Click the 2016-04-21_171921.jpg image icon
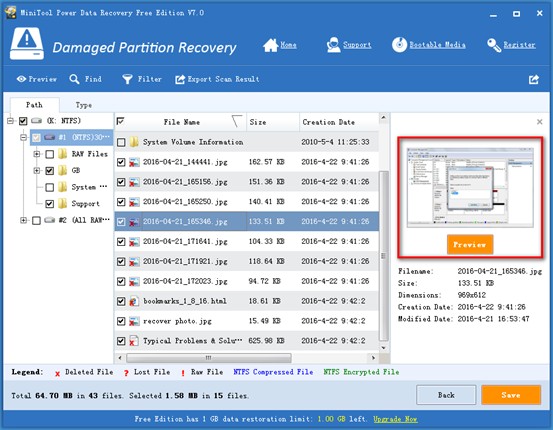 click(134, 262)
